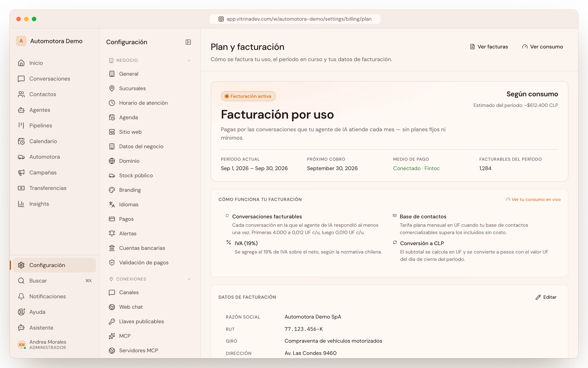Click the Buscar magnifier icon
The image size is (588, 368).
coord(21,281)
